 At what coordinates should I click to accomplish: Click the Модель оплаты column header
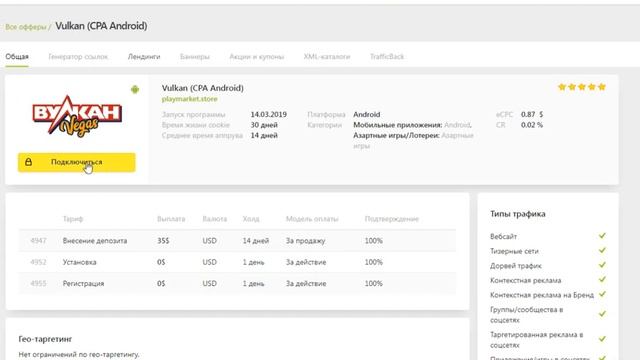coord(312,219)
